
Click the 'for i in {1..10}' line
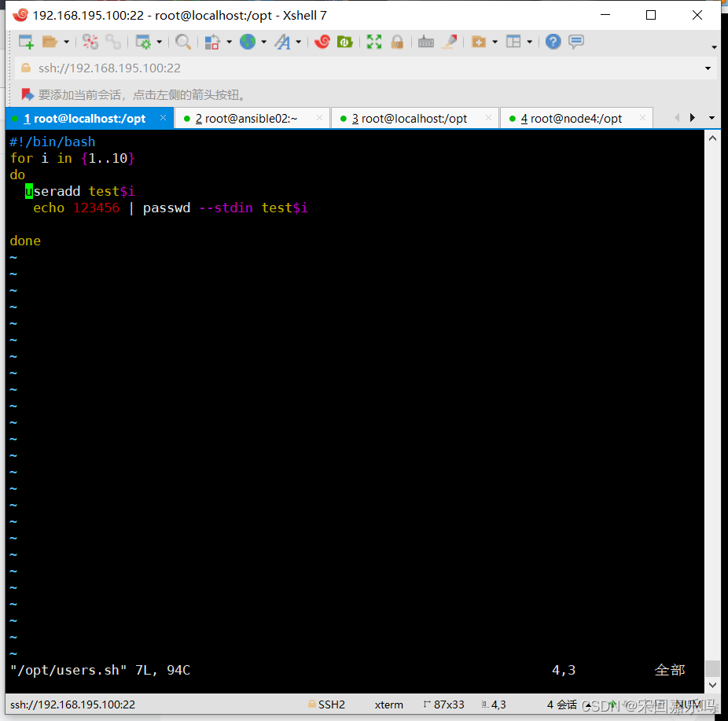pyautogui.click(x=72, y=158)
